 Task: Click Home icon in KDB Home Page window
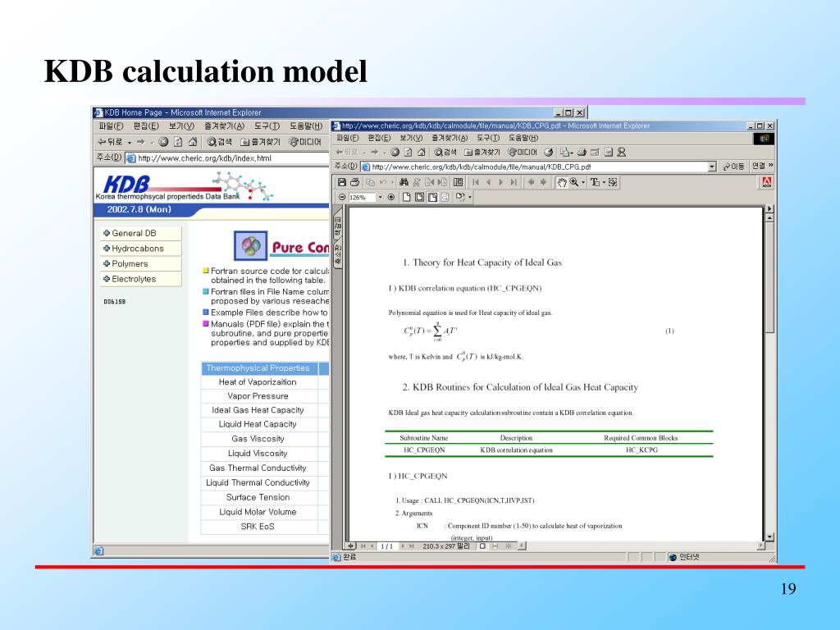pyautogui.click(x=193, y=141)
